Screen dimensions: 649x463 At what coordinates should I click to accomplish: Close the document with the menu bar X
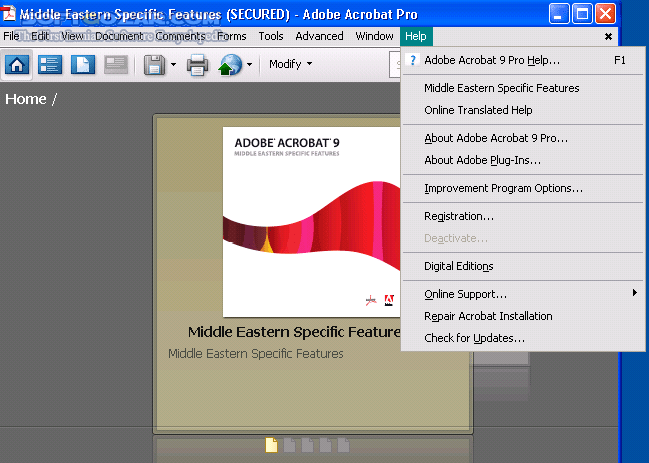tap(608, 37)
